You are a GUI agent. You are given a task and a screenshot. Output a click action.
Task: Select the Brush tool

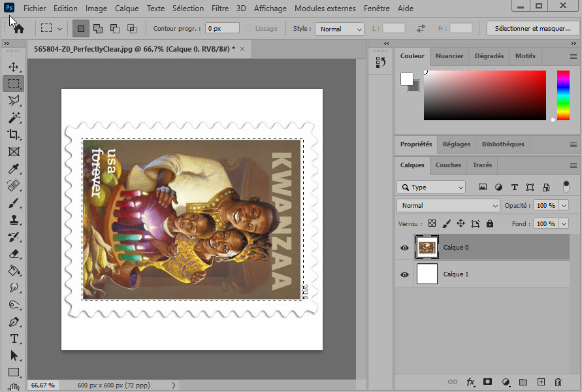[13, 203]
